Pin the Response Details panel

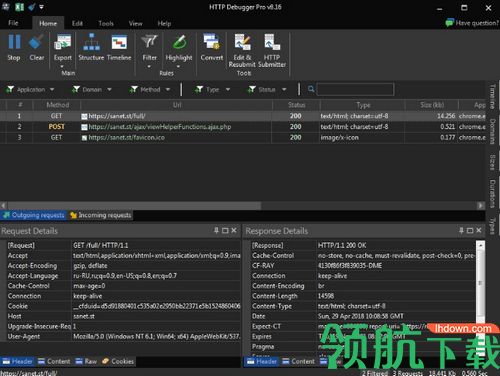tap(461, 230)
